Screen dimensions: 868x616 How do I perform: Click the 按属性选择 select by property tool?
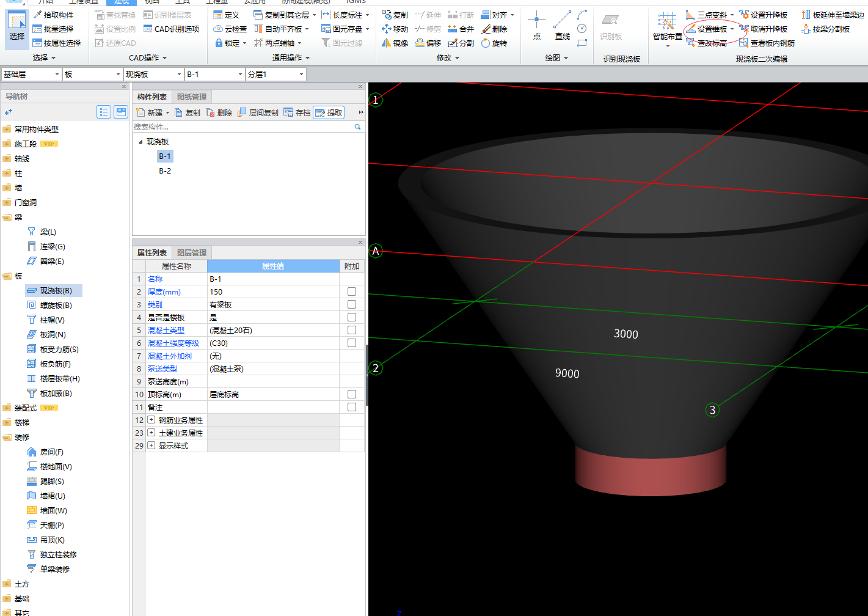[57, 43]
